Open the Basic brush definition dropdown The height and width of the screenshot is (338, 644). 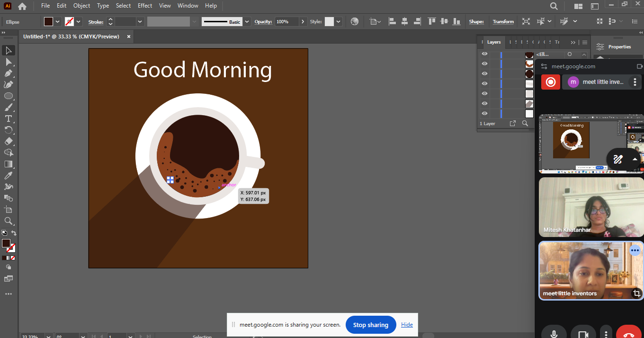pyautogui.click(x=247, y=22)
